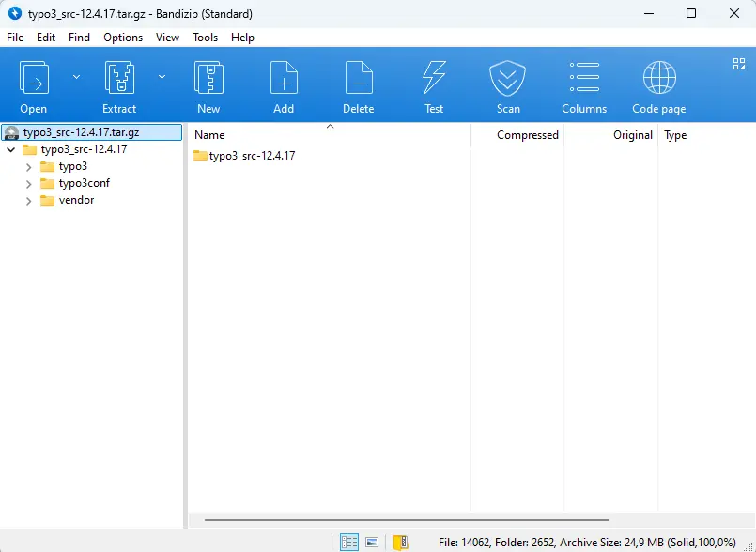Click the Scan for malware icon
This screenshot has width=756, height=552.
click(x=507, y=84)
